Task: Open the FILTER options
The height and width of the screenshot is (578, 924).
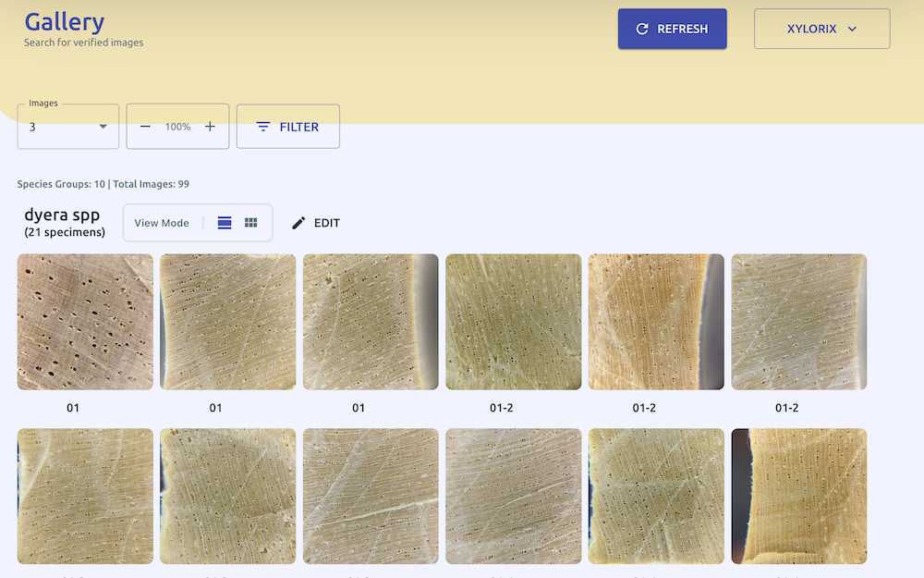Action: [288, 127]
